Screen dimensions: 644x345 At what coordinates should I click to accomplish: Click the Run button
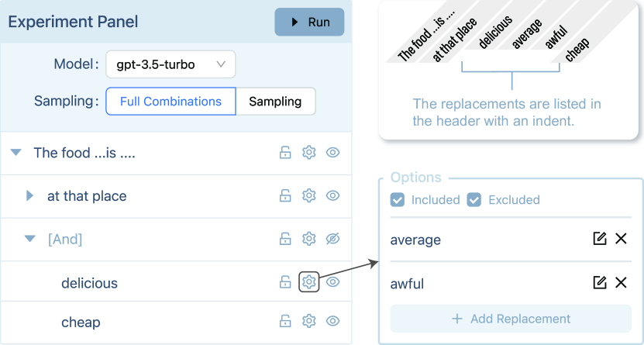tap(309, 22)
